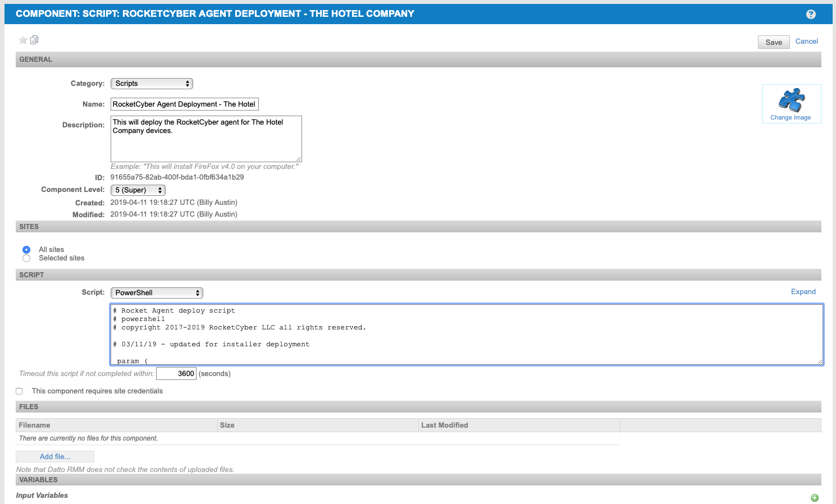This screenshot has height=504, width=836.
Task: Click the VARIABLES section header
Action: (418, 480)
